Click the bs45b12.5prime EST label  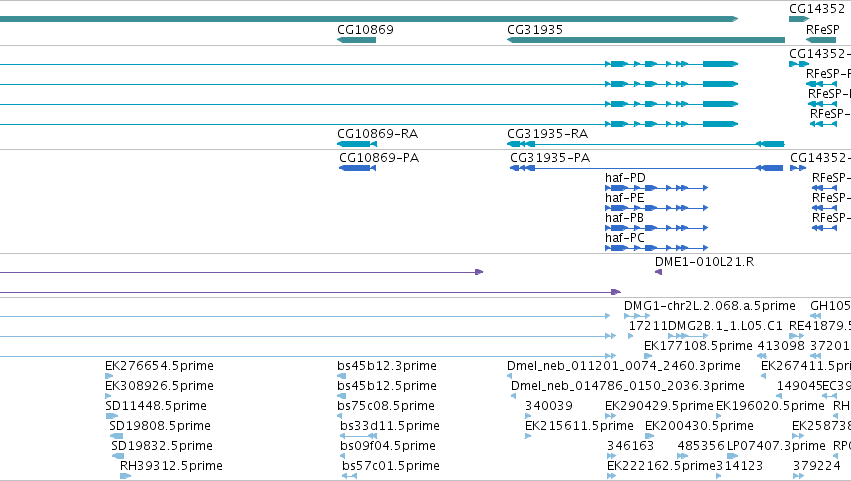(386, 386)
